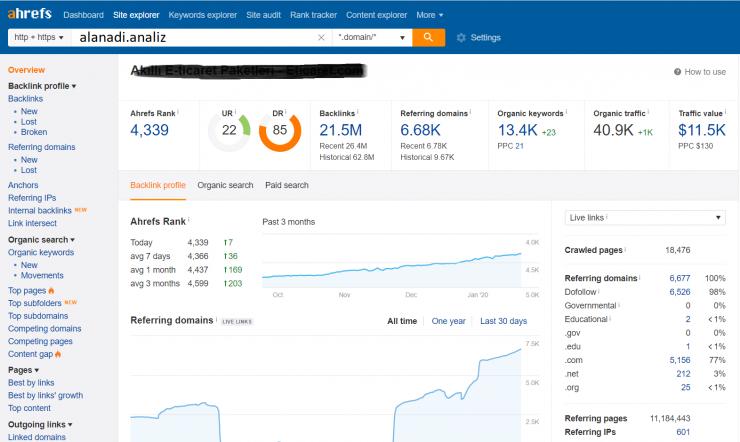Open Content explorer in top navigation
Image resolution: width=740 pixels, height=442 pixels.
coord(377,15)
